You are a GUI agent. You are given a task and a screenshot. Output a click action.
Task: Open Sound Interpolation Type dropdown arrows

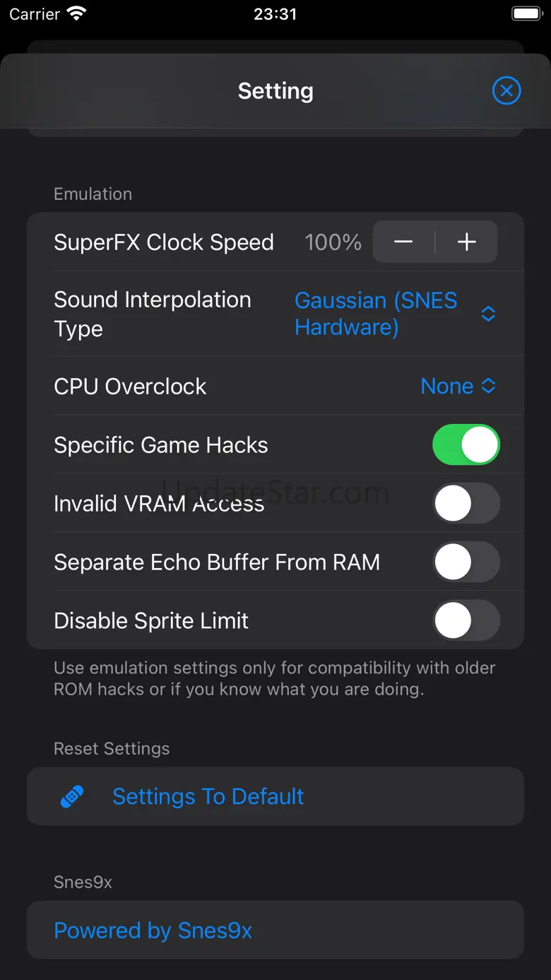point(488,314)
